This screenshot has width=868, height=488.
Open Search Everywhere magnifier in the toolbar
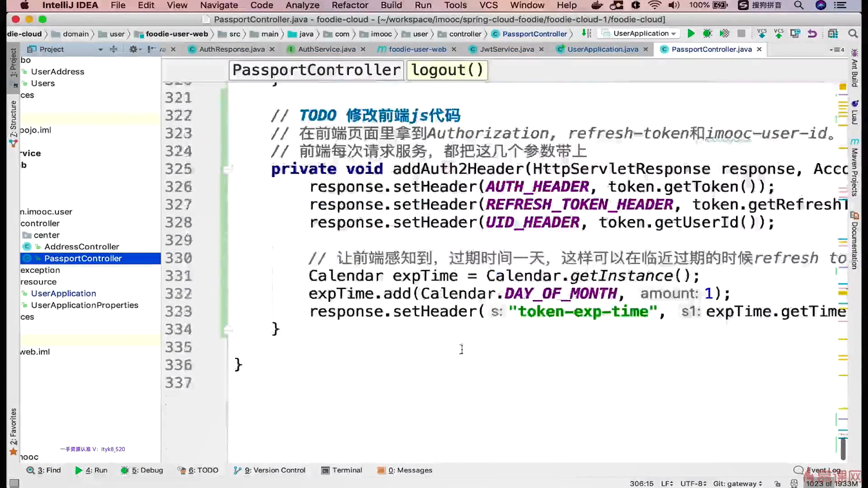pyautogui.click(x=853, y=33)
